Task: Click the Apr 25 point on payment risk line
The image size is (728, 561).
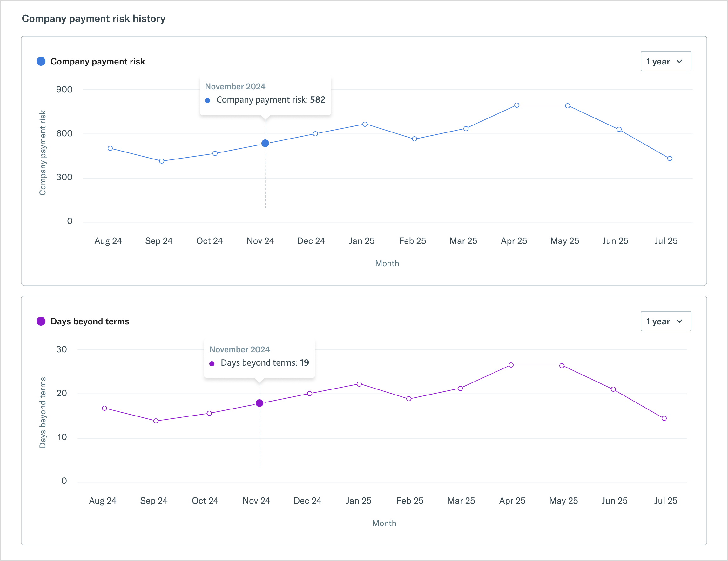Action: pyautogui.click(x=517, y=105)
